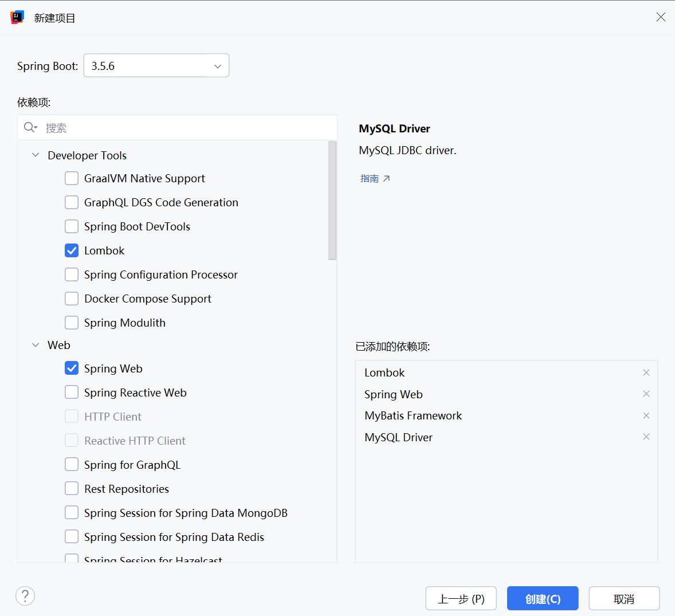Enable Spring Reactive Web checkbox
This screenshot has width=675, height=616.
[x=72, y=393]
